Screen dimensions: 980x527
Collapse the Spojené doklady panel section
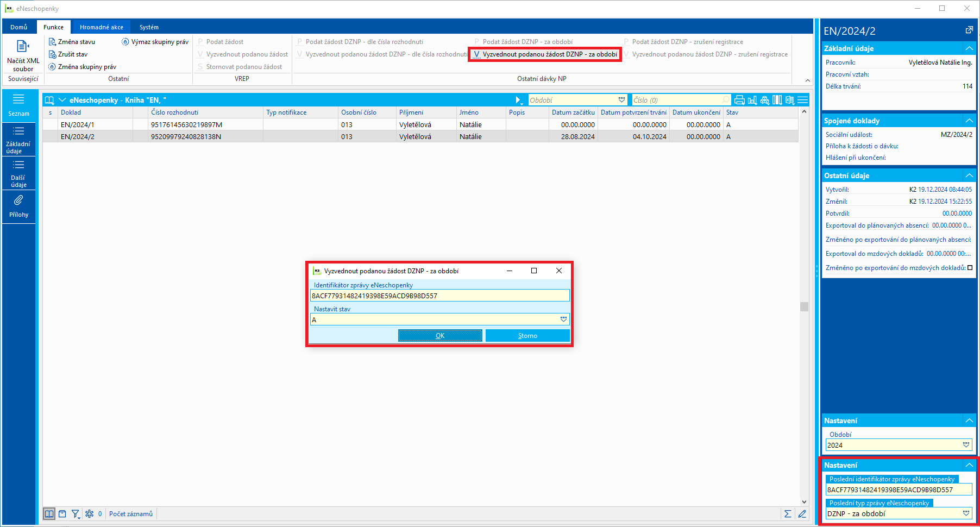[x=969, y=121]
